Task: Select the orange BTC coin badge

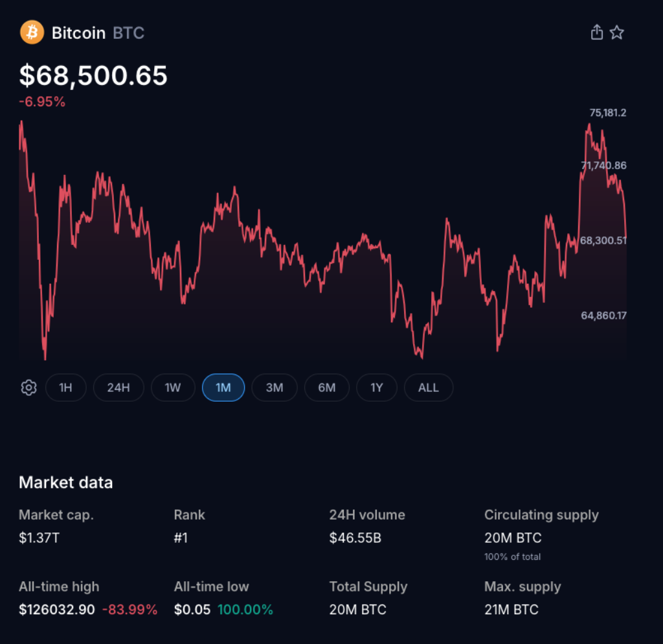Action: pyautogui.click(x=30, y=32)
